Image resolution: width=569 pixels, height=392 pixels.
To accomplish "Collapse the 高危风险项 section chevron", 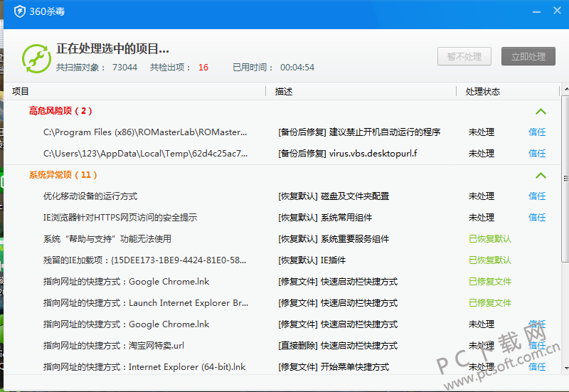I will pyautogui.click(x=541, y=111).
